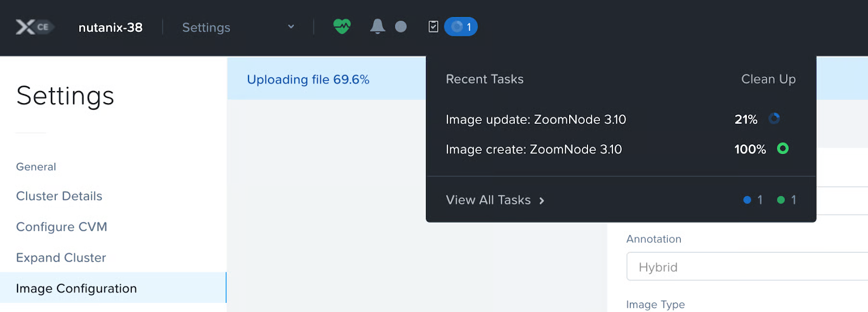The image size is (868, 312).
Task: Click the blue running tasks counter badge
Action: click(461, 27)
